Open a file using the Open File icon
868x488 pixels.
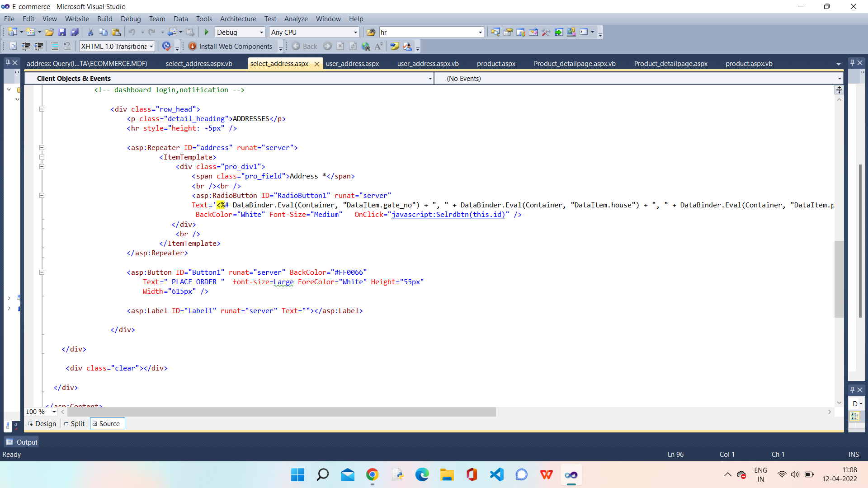pos(50,32)
